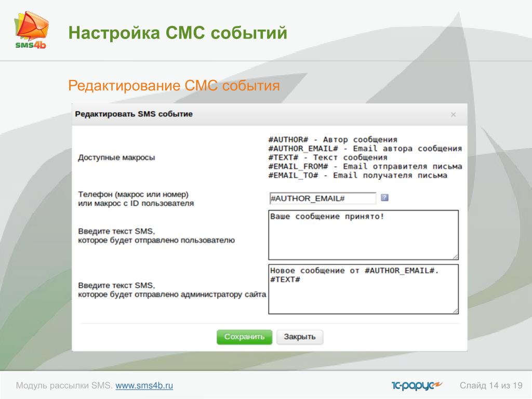Screen dimensions: 532x399
Task: Open the www.sms4b.ru link
Action: pos(144,386)
